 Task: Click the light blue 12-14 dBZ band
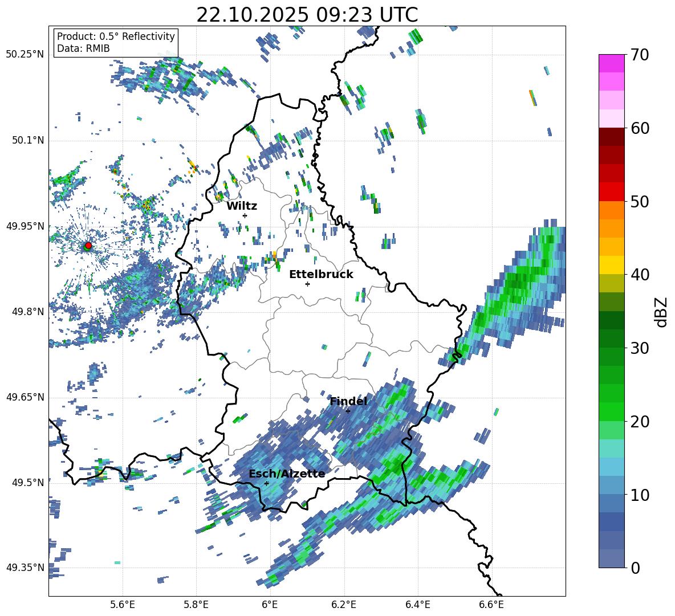(611, 467)
